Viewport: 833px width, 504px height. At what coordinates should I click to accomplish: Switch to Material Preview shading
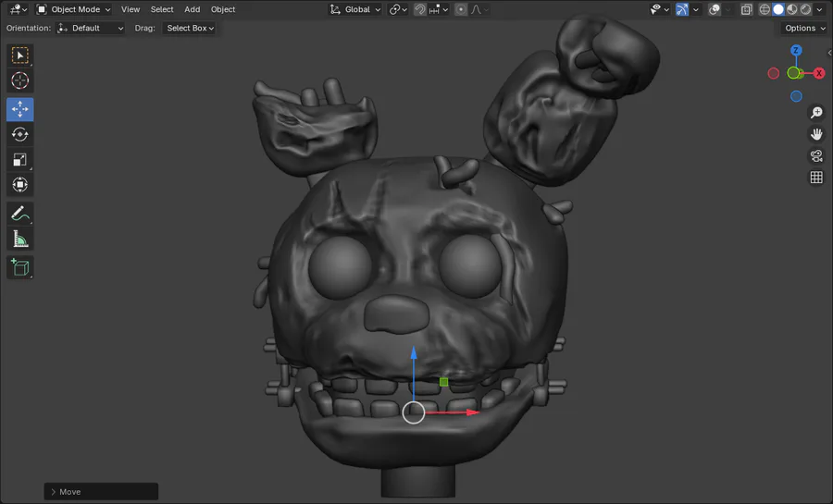792,9
